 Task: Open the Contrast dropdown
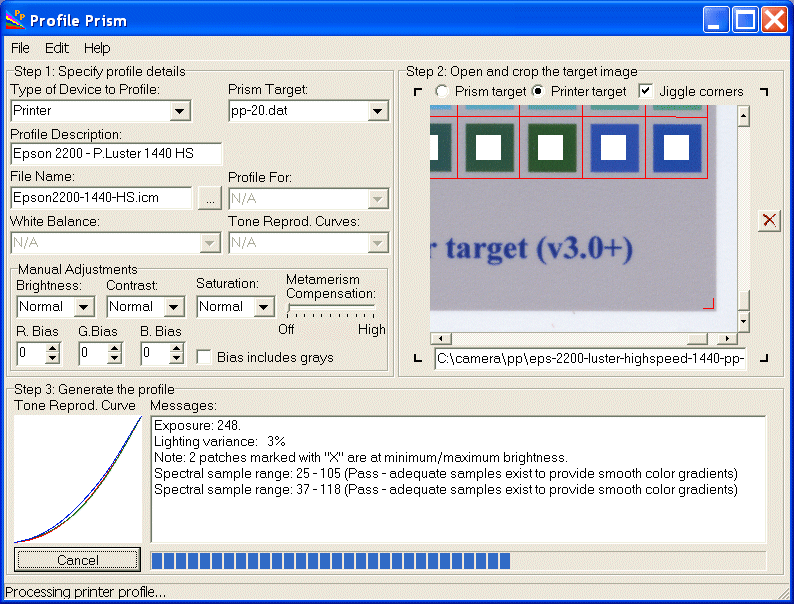174,307
